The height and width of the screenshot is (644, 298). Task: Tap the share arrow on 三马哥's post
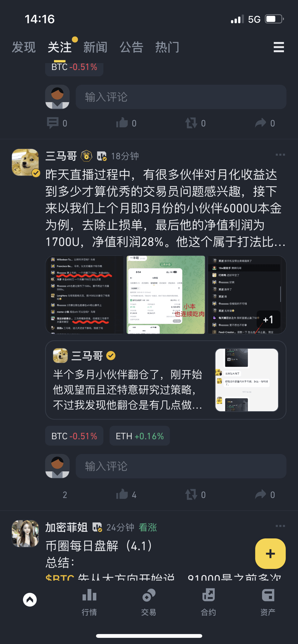click(x=260, y=494)
